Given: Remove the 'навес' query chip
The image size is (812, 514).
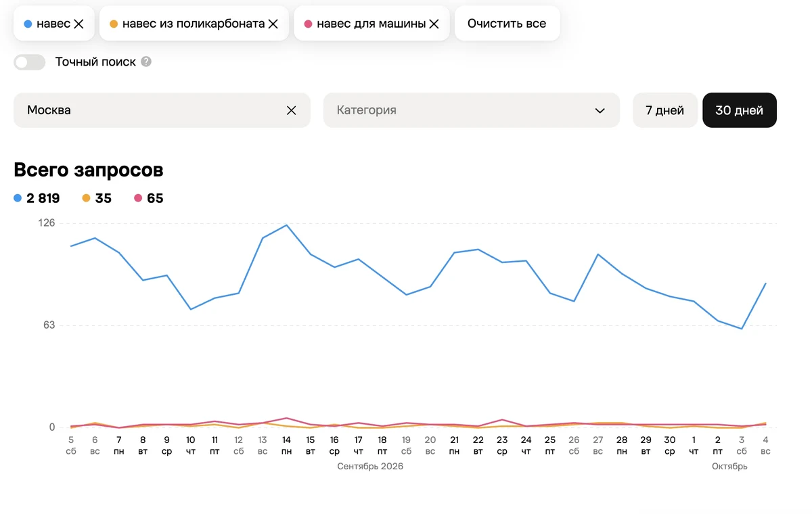Looking at the screenshot, I should tap(78, 24).
